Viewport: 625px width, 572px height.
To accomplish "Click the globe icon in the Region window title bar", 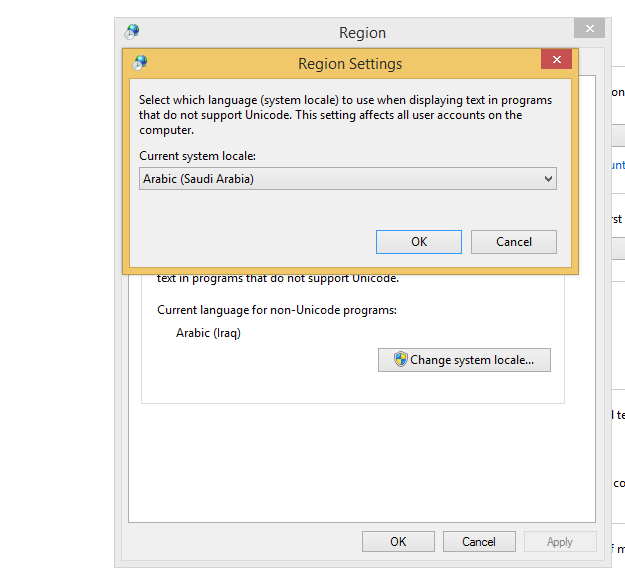I will (x=132, y=32).
